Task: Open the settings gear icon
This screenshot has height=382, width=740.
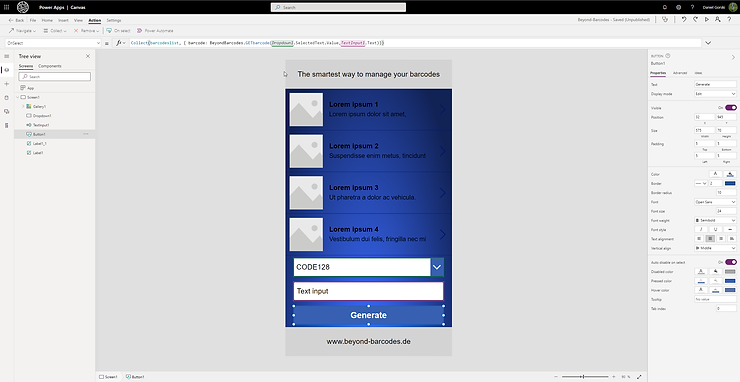Action: coord(679,8)
